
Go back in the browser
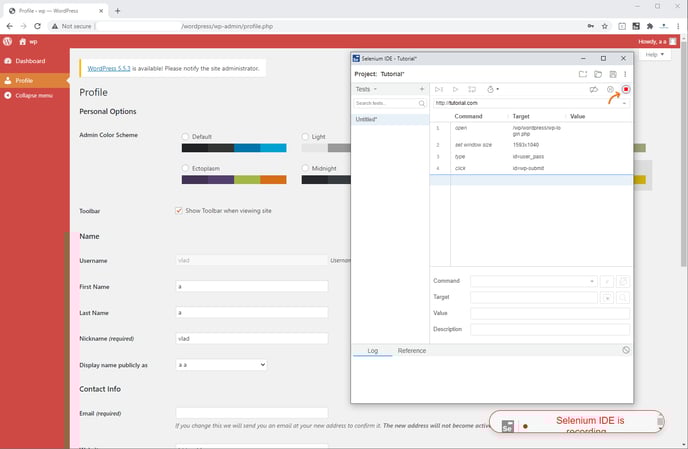coord(9,26)
